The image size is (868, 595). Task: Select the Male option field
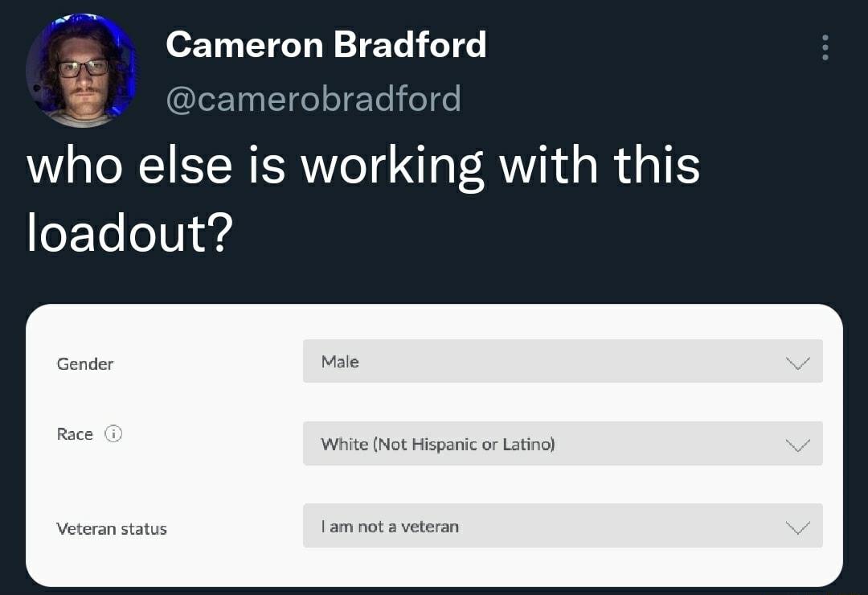340,362
